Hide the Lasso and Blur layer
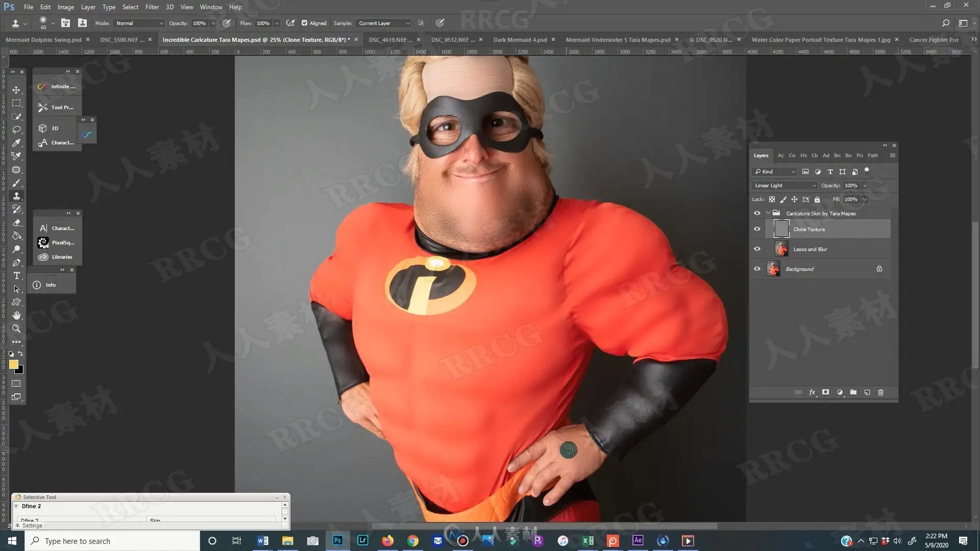 (x=757, y=249)
